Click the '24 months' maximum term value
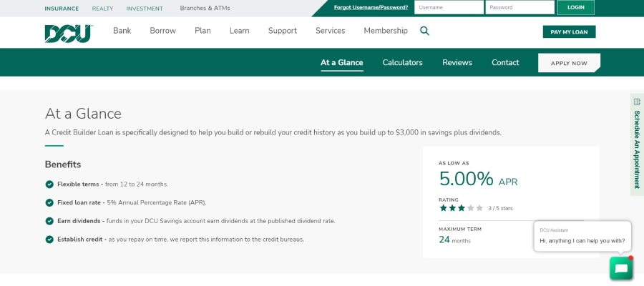 coord(454,240)
